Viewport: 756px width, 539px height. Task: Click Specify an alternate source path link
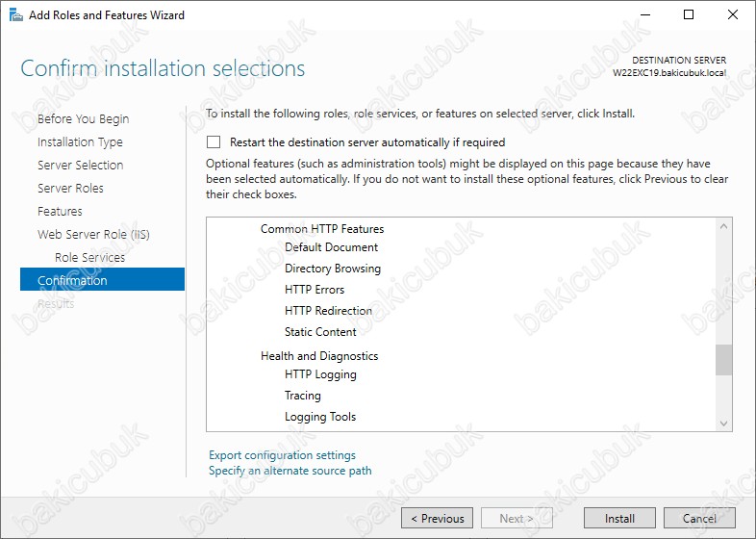click(290, 471)
